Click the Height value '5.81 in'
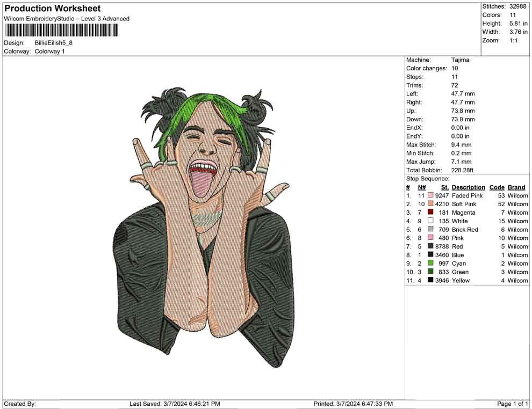532x409 pixels. click(x=519, y=24)
